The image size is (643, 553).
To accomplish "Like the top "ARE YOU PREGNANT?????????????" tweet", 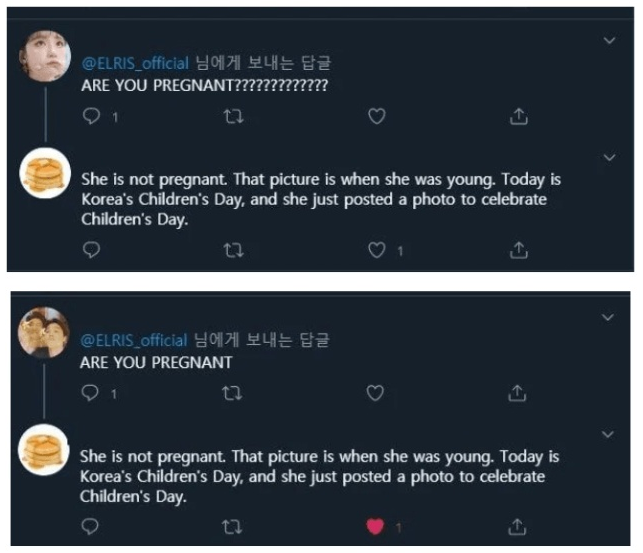I will [376, 117].
